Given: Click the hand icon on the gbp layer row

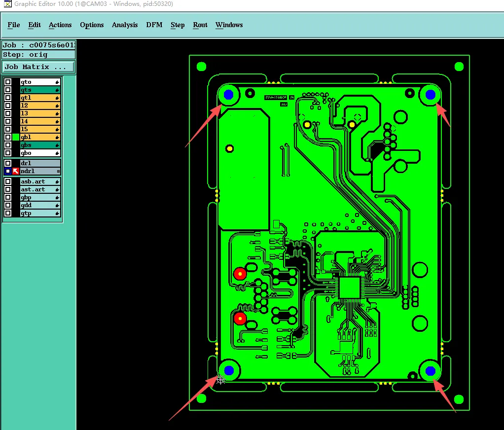Looking at the screenshot, I should 57,197.
